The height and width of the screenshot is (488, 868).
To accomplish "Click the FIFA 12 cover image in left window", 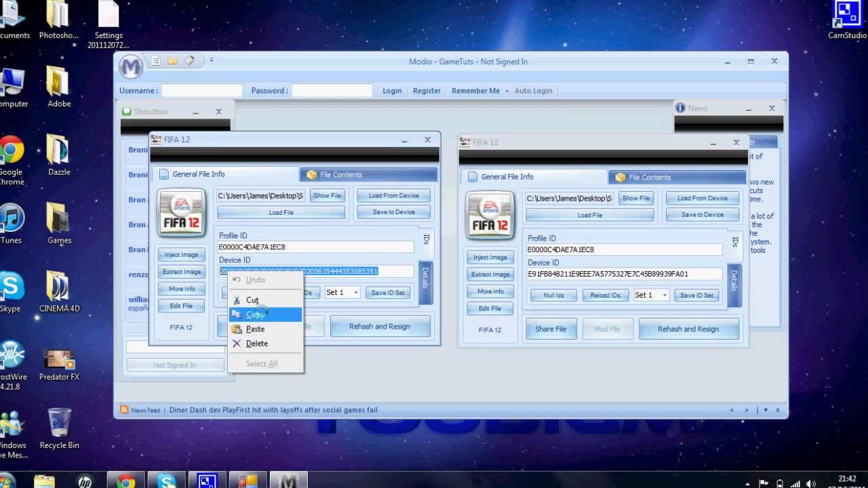I will click(x=180, y=213).
